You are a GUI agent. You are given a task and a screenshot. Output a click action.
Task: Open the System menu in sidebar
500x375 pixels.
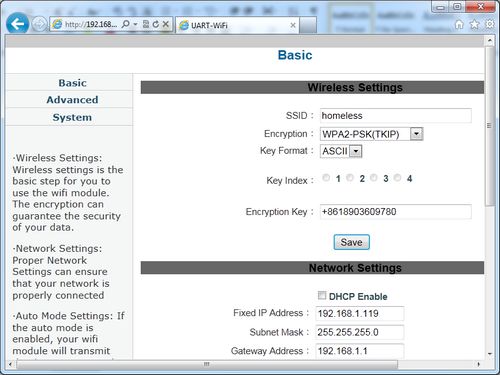point(72,117)
